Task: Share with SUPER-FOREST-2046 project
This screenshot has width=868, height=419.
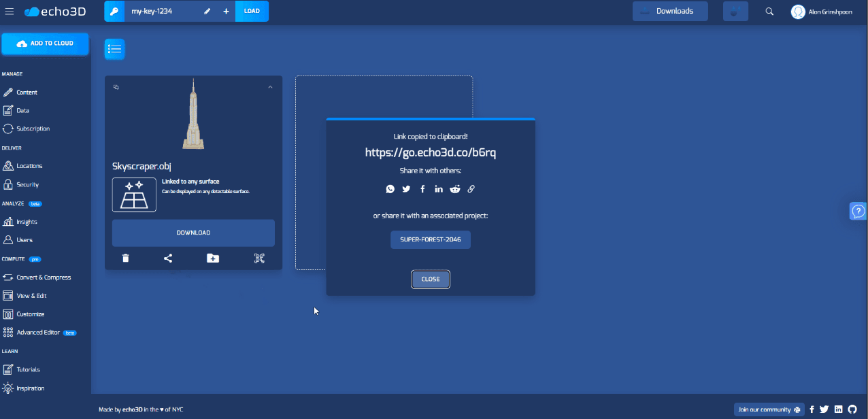Action: 431,239
